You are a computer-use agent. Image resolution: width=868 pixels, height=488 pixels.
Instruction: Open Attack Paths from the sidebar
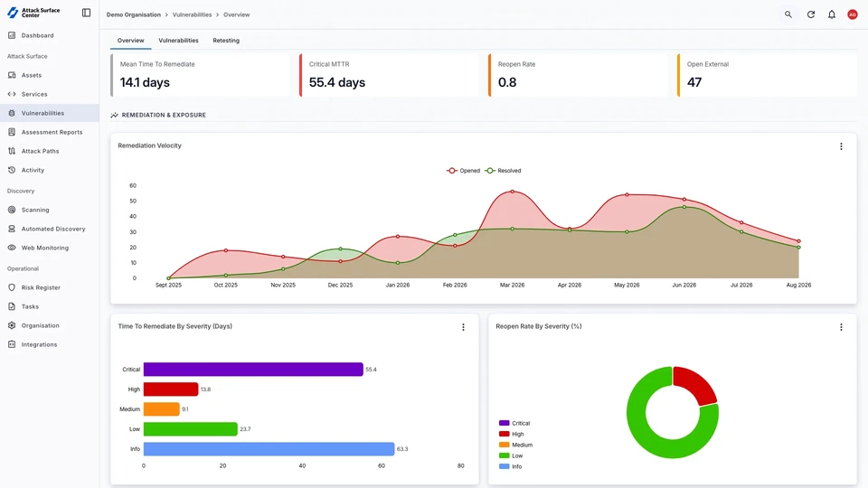coord(49,151)
